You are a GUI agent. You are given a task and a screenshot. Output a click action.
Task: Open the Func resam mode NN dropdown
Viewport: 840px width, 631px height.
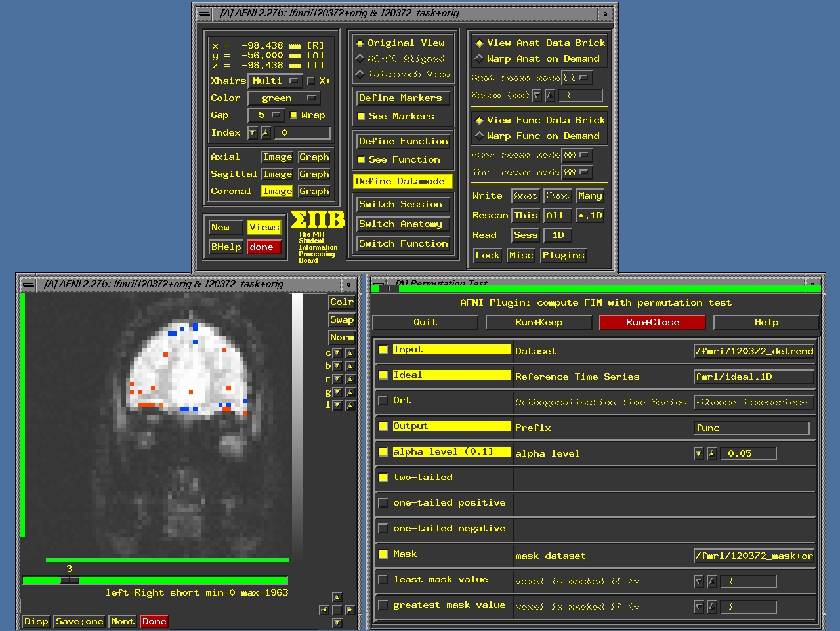tap(577, 155)
